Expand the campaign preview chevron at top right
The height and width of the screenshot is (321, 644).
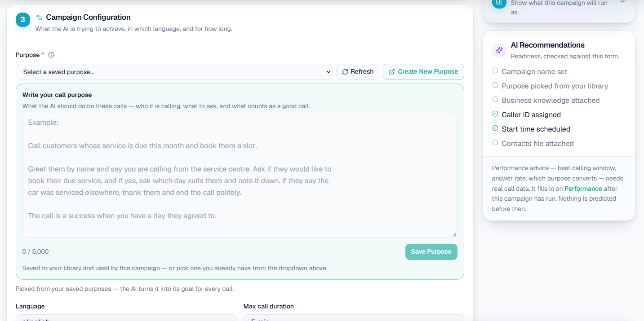tap(622, 2)
